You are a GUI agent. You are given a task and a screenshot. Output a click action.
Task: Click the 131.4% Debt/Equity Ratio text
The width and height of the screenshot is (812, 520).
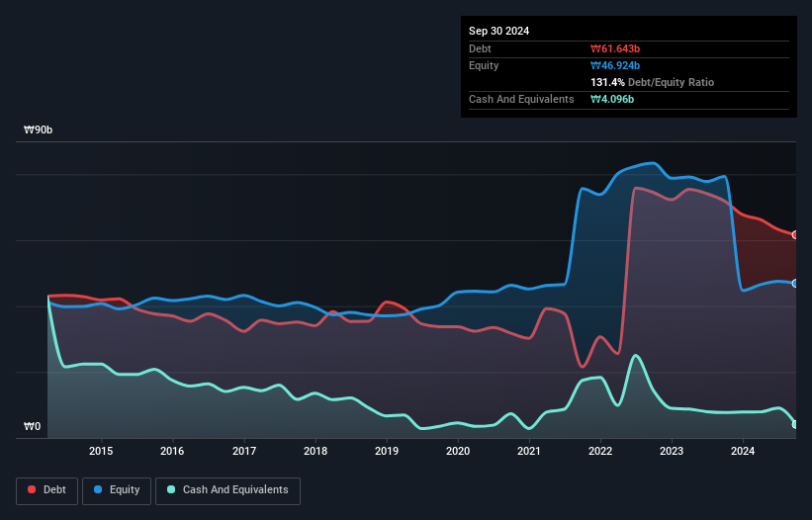click(652, 82)
